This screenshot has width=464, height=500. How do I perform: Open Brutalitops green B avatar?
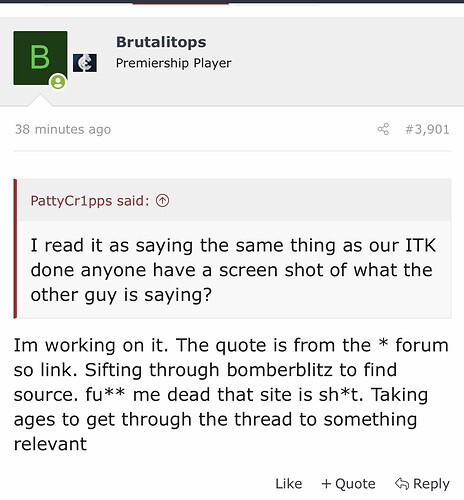[40, 58]
